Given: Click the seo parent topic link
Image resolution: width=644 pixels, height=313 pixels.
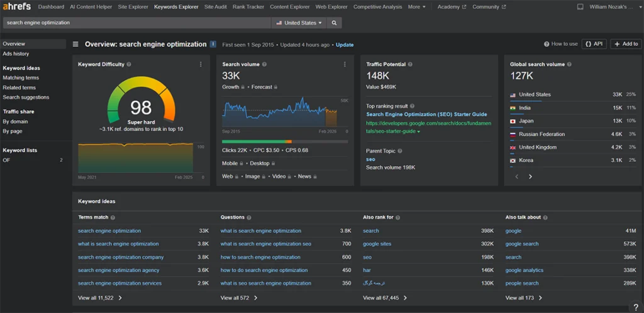Looking at the screenshot, I should click(x=370, y=159).
